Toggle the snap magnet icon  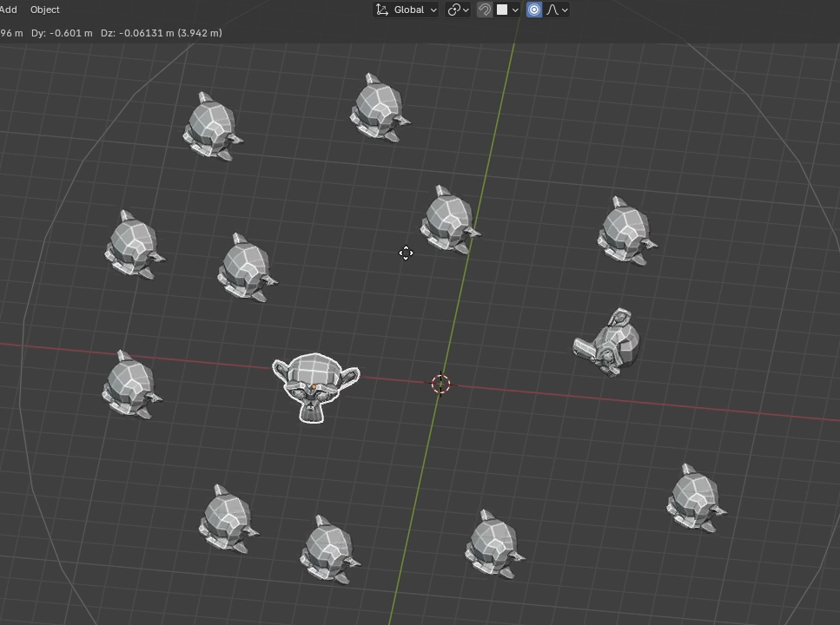pos(485,10)
